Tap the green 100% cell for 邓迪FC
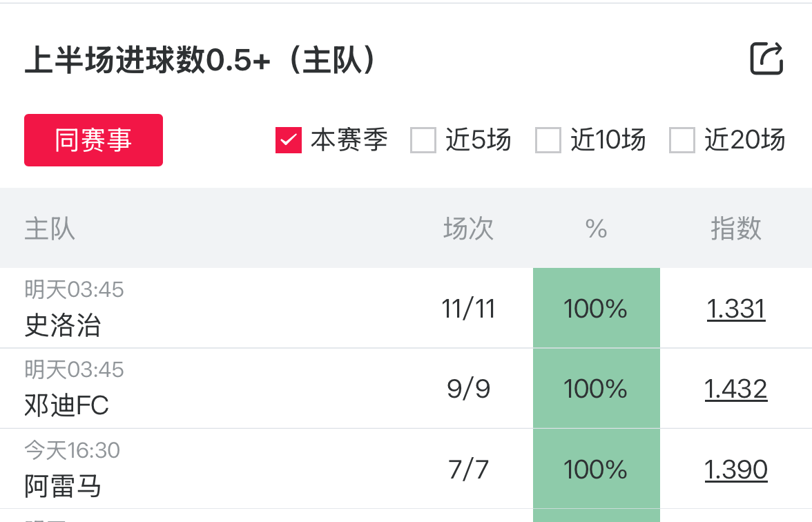The image size is (812, 522). pos(596,389)
